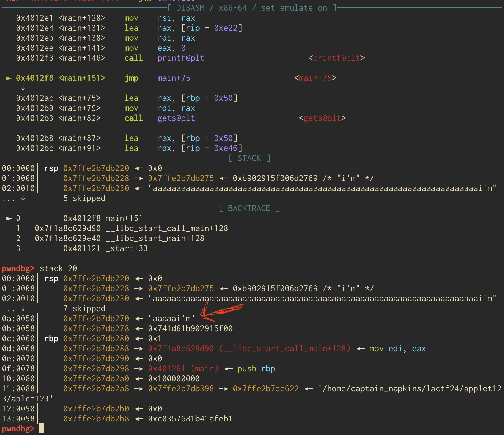Viewport: 504px width, 435px height.
Task: Click the frame 0 arrow marker in backtrace
Action: (9, 218)
